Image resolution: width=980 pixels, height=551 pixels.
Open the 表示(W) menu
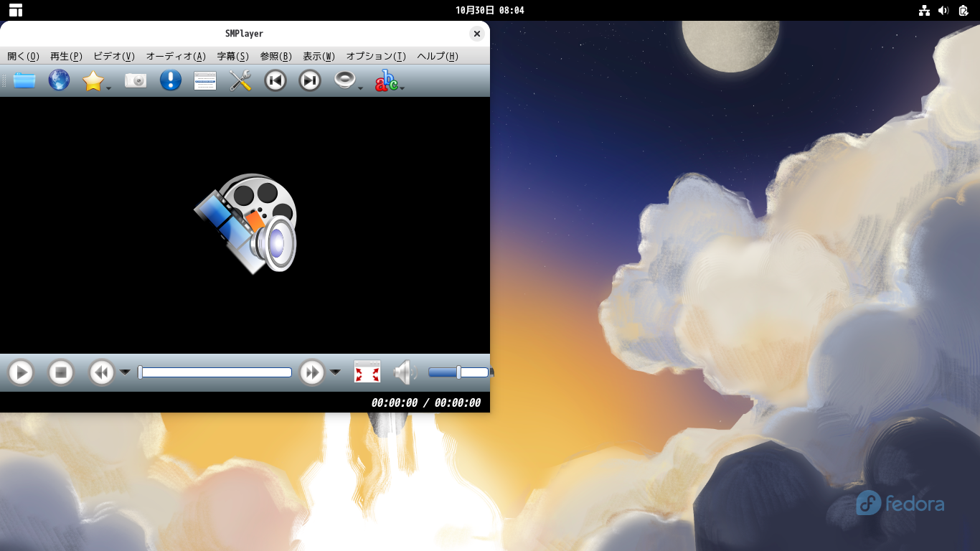319,56
